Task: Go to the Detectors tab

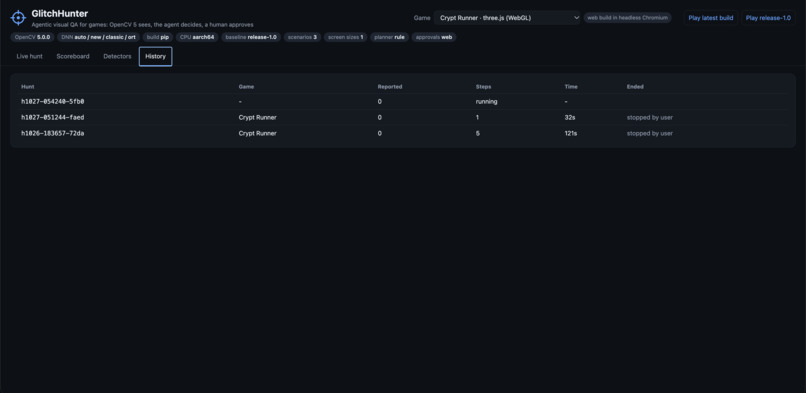Action: 117,57
